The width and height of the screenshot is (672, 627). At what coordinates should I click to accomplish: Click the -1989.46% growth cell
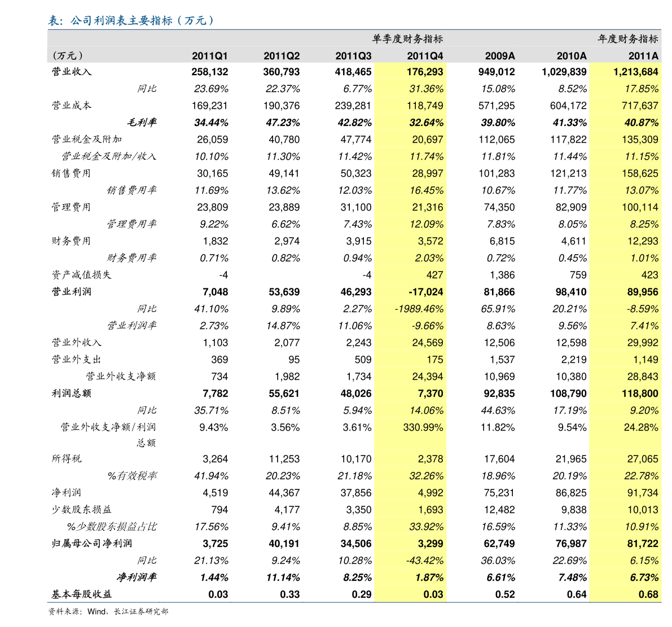tap(419, 309)
